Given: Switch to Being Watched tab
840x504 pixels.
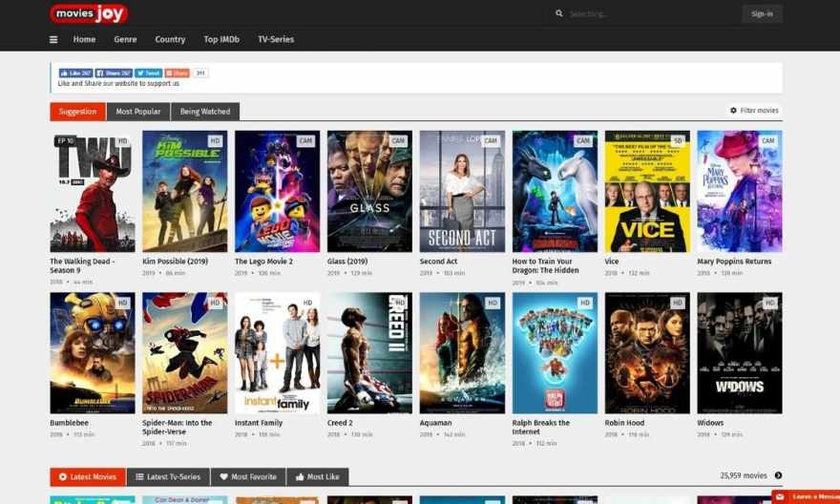Looking at the screenshot, I should [205, 112].
